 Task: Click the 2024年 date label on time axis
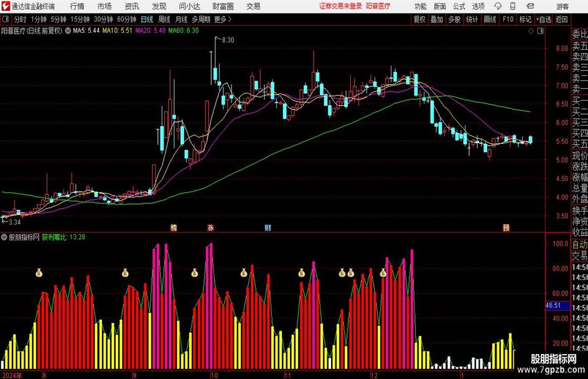(12, 375)
